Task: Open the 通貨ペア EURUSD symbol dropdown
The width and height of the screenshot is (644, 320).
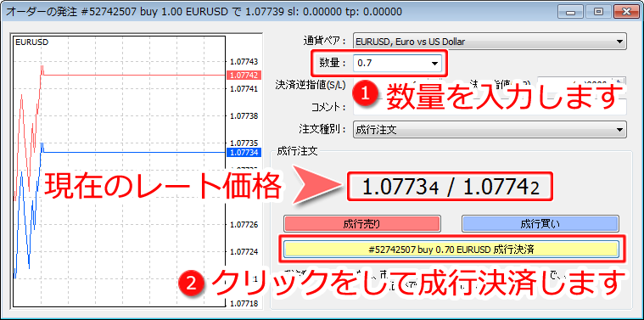Action: point(490,42)
